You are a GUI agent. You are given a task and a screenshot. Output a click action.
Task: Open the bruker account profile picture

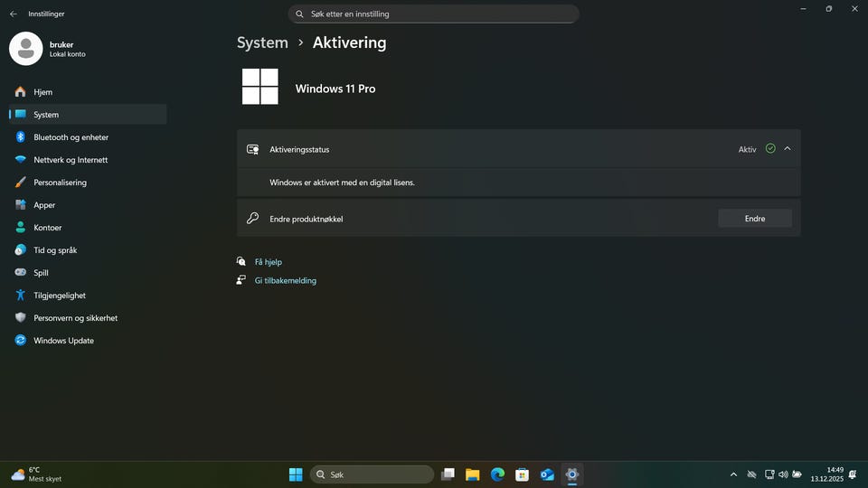pyautogui.click(x=26, y=49)
